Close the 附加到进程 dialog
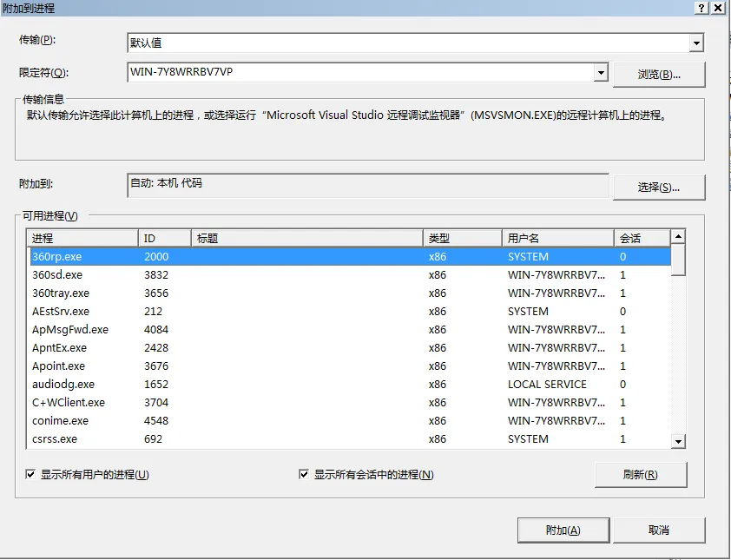 pos(718,8)
